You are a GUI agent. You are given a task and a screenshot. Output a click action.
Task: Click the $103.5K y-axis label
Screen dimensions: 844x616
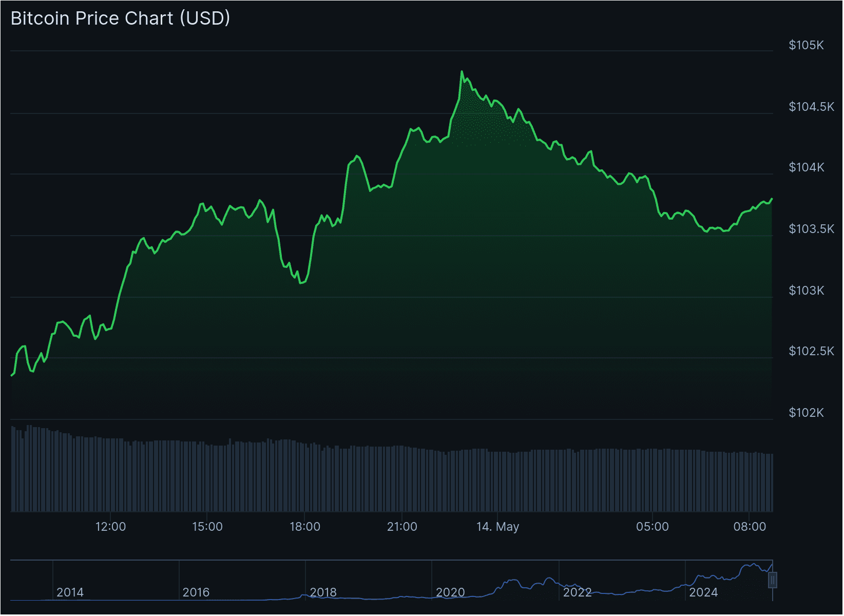(812, 229)
